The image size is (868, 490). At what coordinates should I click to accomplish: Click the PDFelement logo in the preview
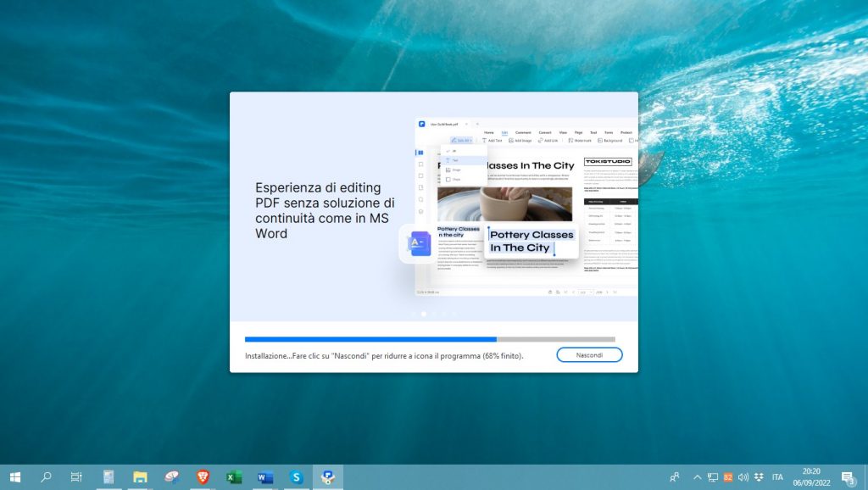point(422,123)
